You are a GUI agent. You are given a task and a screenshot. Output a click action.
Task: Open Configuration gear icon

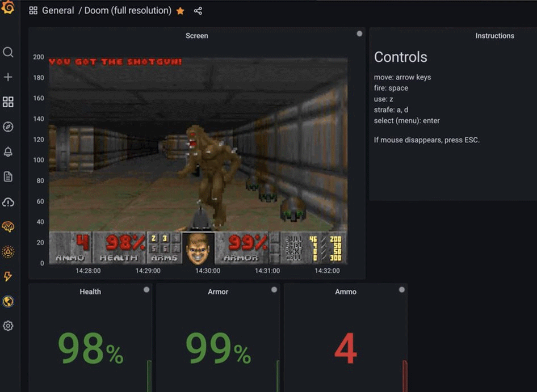[x=8, y=326]
